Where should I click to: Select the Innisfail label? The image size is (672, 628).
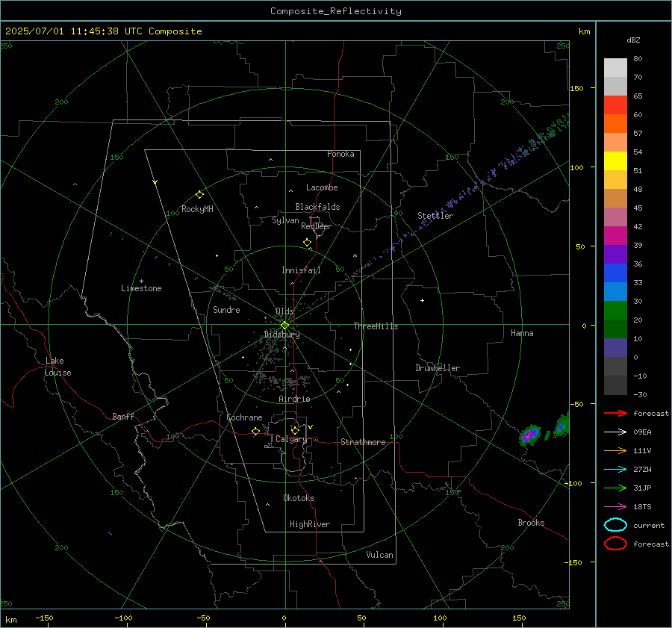tap(301, 270)
